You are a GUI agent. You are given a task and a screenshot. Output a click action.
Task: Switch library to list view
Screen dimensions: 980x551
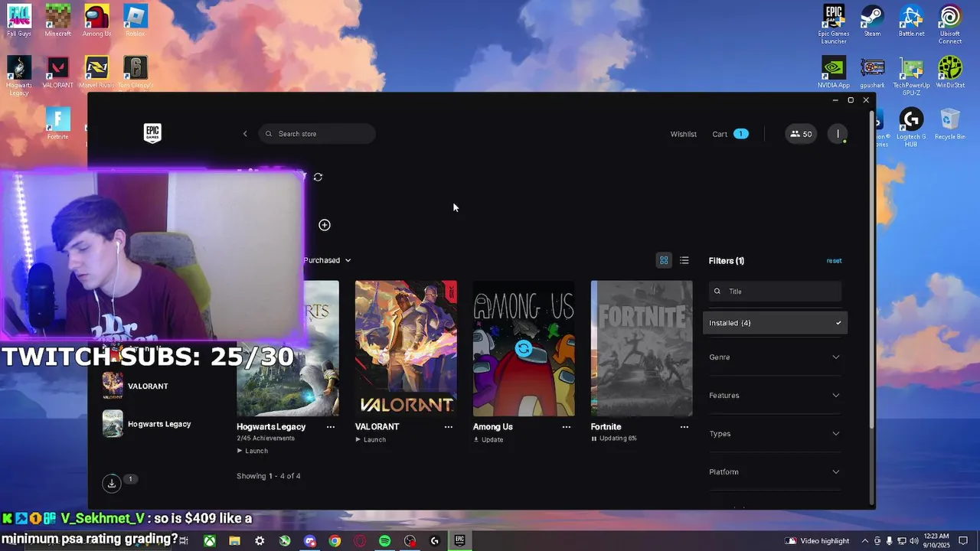(x=684, y=260)
